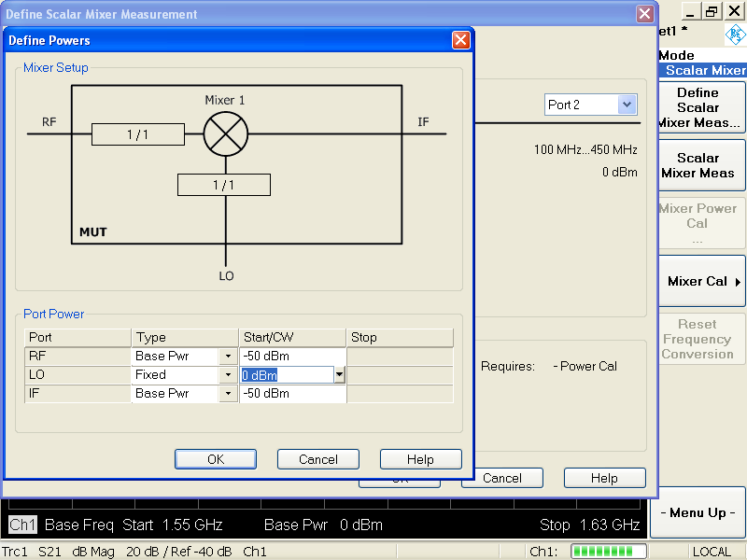
Task: Edit the IF Start/CW power field
Action: tap(292, 394)
